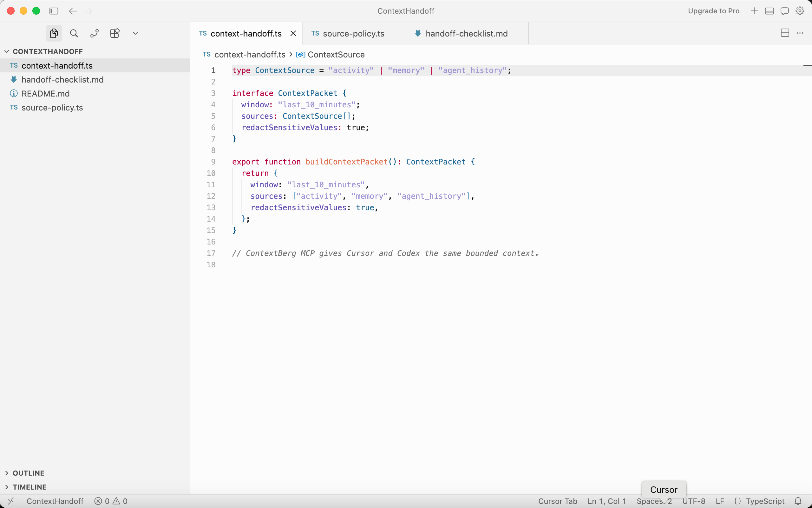Change the LF line ending setting
The width and height of the screenshot is (812, 508).
coord(720,501)
